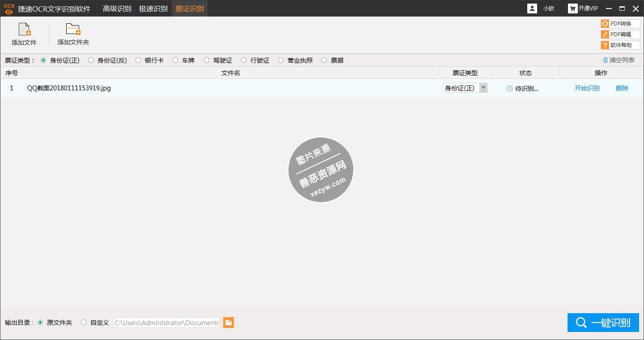Open the PDF转换 tool
The width and height of the screenshot is (644, 340).
tap(620, 24)
